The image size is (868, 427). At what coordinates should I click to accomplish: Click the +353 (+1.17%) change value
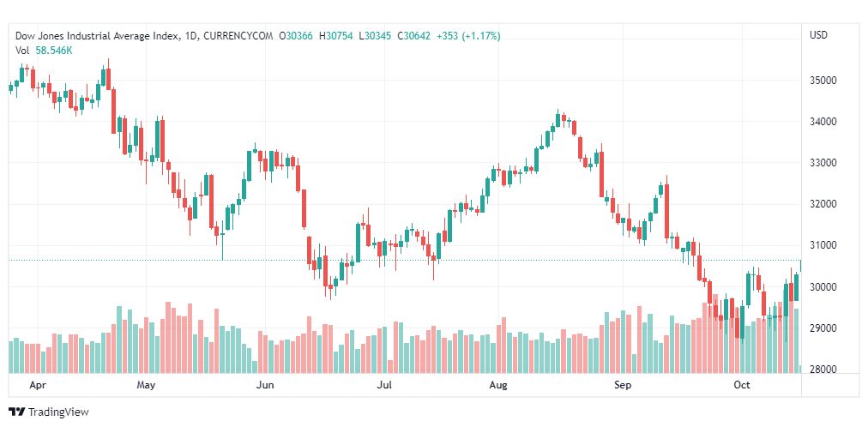coord(469,36)
